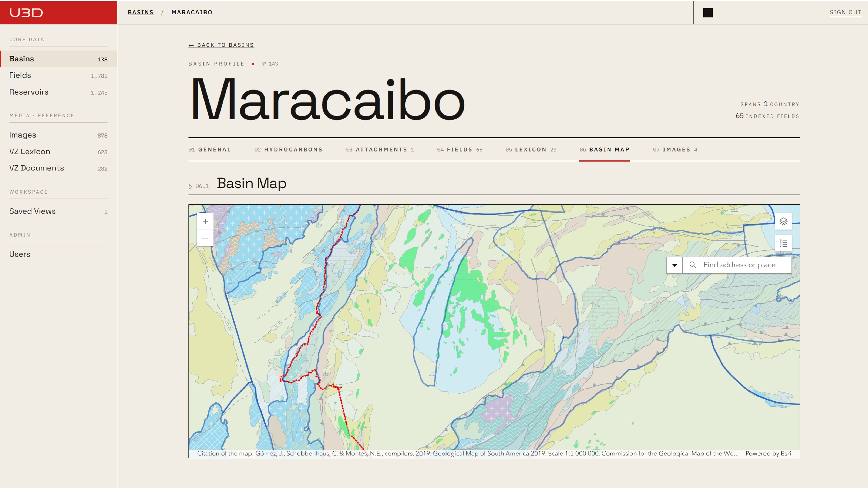Screen dimensions: 868x488
Task: Open the 02 Hydrocarbons tab
Action: (x=288, y=150)
